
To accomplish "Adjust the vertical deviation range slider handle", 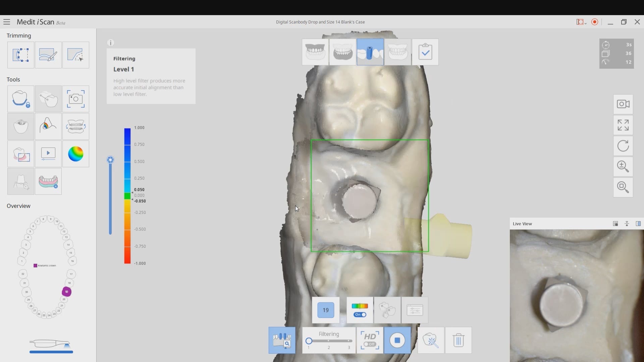I will pyautogui.click(x=110, y=160).
